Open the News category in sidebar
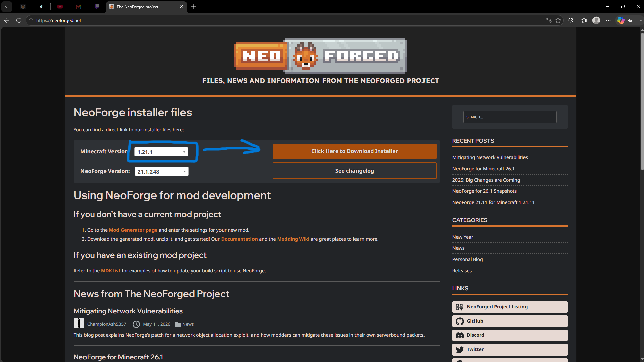Image resolution: width=644 pixels, height=362 pixels. click(458, 248)
